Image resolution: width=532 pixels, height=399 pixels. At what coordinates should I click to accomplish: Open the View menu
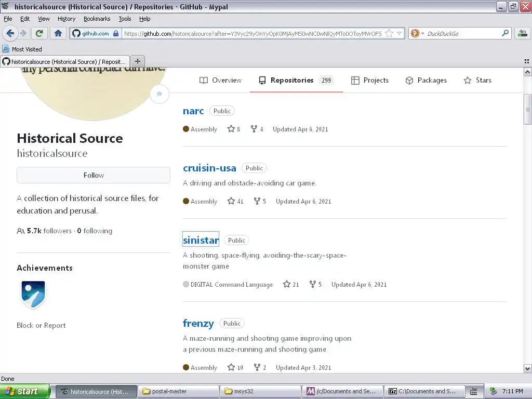(44, 19)
